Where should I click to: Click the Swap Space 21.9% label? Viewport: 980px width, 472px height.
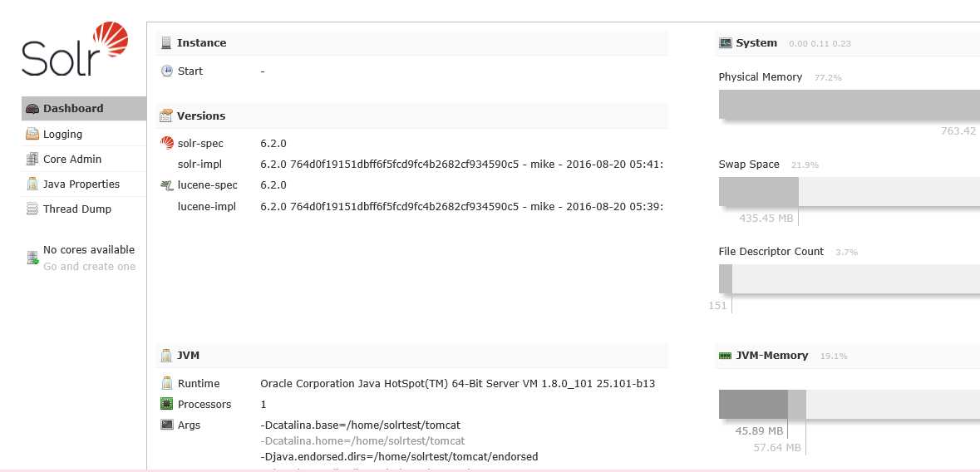pyautogui.click(x=805, y=165)
